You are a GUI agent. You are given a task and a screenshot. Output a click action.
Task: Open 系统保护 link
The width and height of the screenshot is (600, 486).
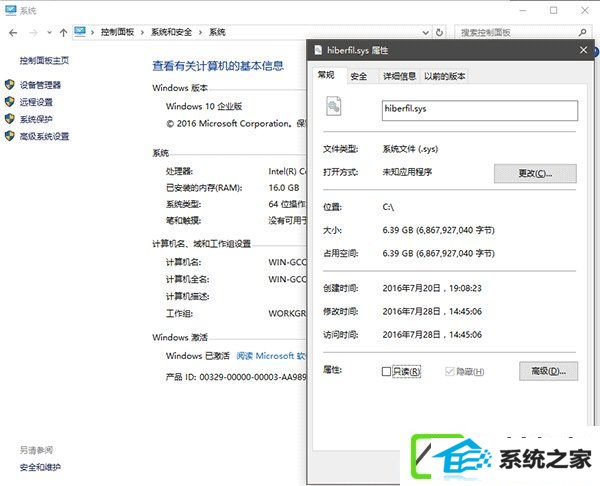36,119
